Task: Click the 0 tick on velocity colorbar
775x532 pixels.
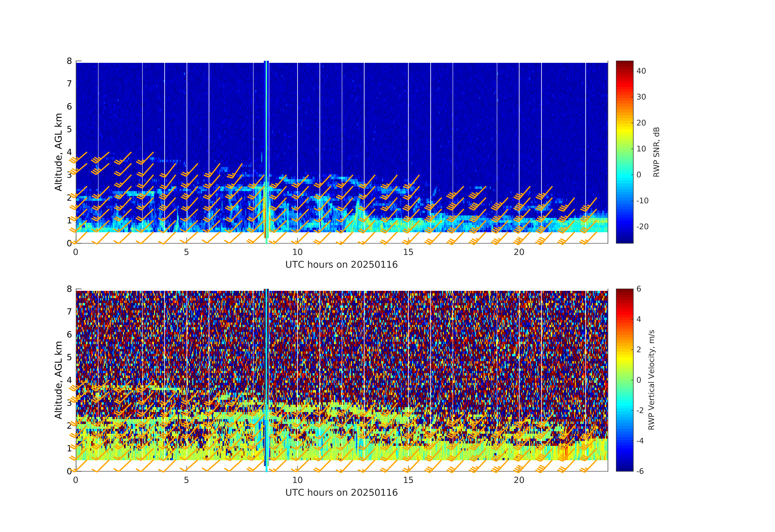Action: [x=639, y=380]
